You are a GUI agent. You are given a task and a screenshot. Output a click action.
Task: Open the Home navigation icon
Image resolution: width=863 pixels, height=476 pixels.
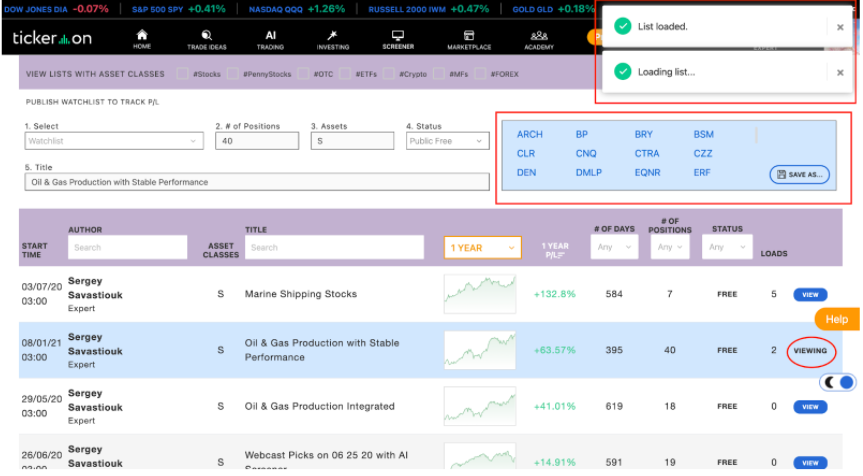point(142,40)
